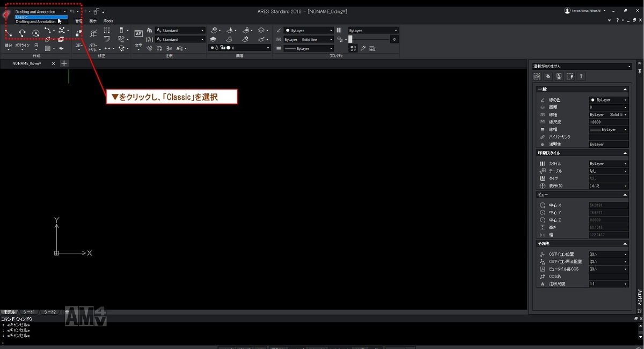Image resolution: width=644 pixels, height=349 pixels.
Task: Select the ポリライン (Polyline) tool
Action: pos(21,33)
